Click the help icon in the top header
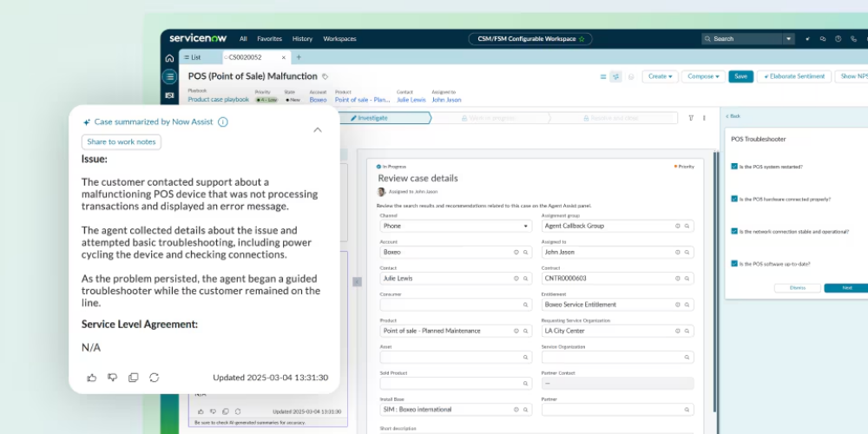The height and width of the screenshot is (434, 868). (x=838, y=39)
